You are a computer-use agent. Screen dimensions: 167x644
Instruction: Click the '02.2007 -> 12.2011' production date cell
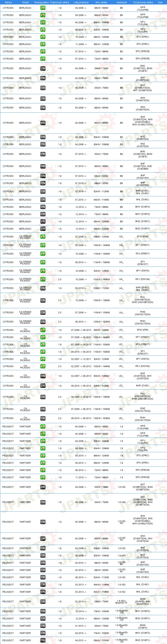coord(81,359)
